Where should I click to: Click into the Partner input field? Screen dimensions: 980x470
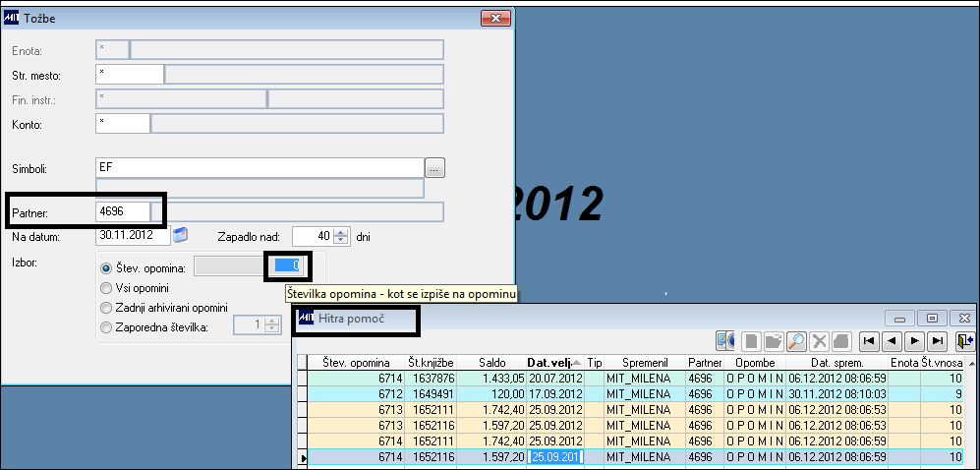click(123, 211)
